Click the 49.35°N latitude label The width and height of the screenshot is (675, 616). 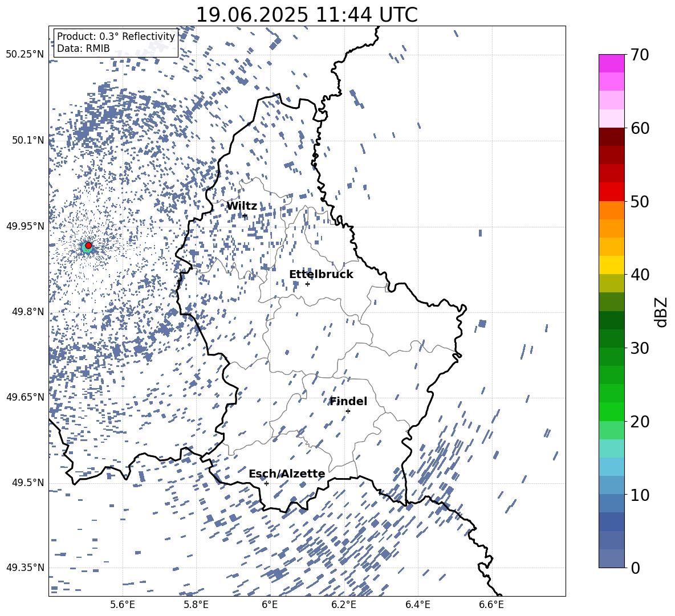(x=25, y=568)
